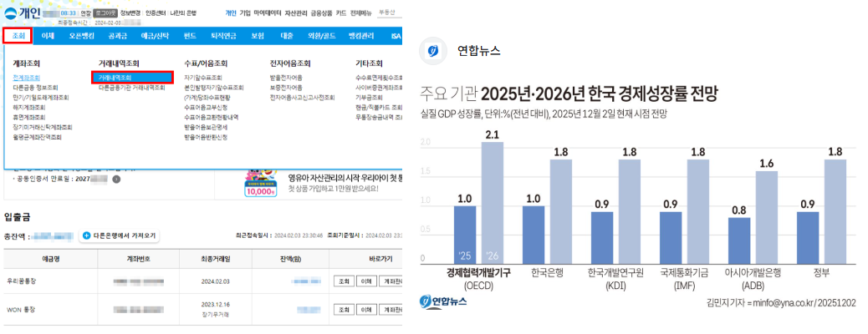Viewport: 868px width, 334px height.
Task: Open the 이체 menu tab
Action: [48, 36]
